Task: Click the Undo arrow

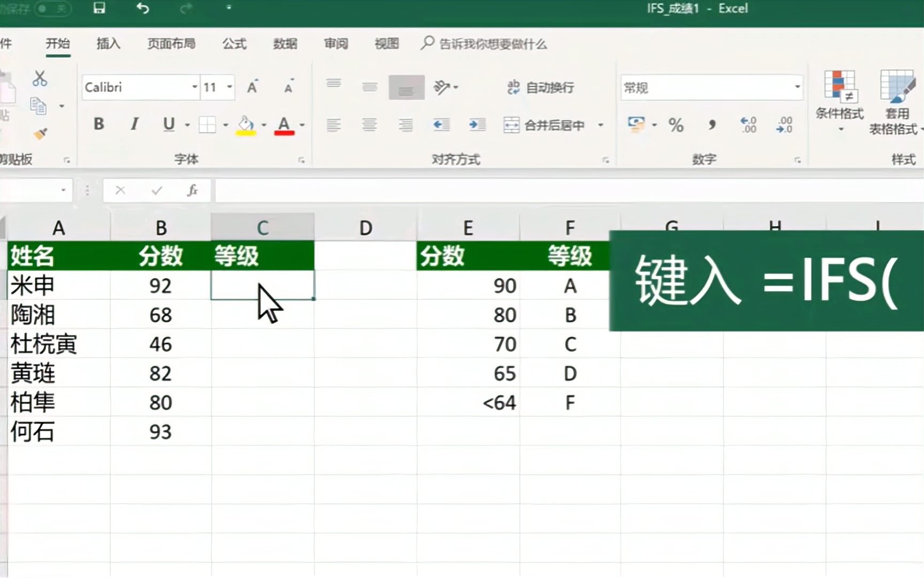Action: click(142, 9)
